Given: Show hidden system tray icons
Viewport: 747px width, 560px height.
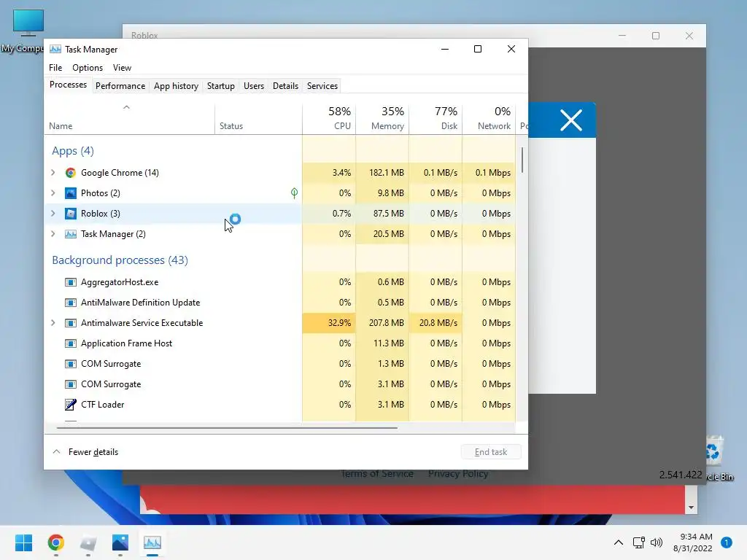Looking at the screenshot, I should 619,542.
